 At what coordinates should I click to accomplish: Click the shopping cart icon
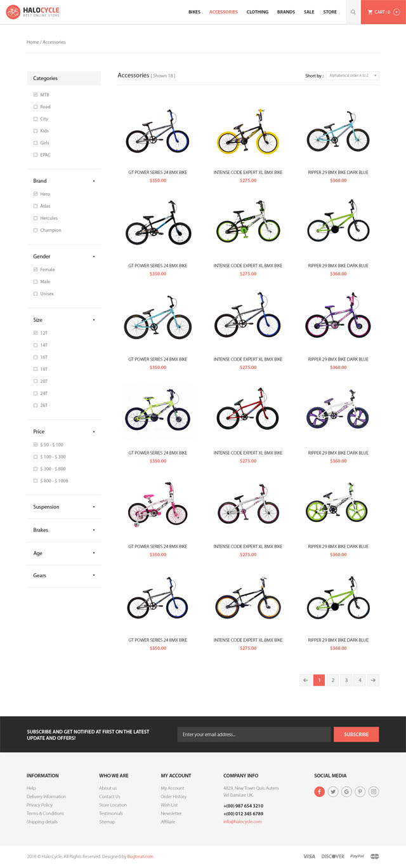(x=370, y=12)
